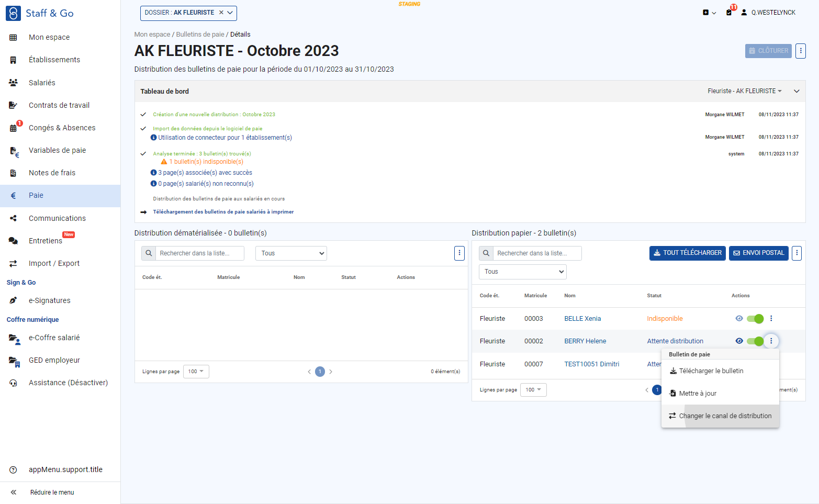Toggle the switch for BELLE Xenia

755,319
